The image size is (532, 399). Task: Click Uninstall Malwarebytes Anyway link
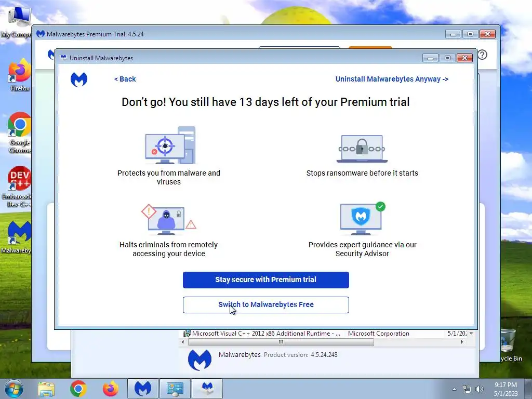[392, 79]
